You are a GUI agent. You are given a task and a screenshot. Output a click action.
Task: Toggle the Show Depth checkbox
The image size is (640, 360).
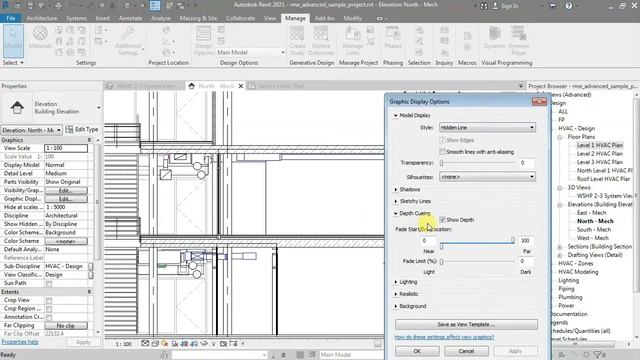coord(442,220)
